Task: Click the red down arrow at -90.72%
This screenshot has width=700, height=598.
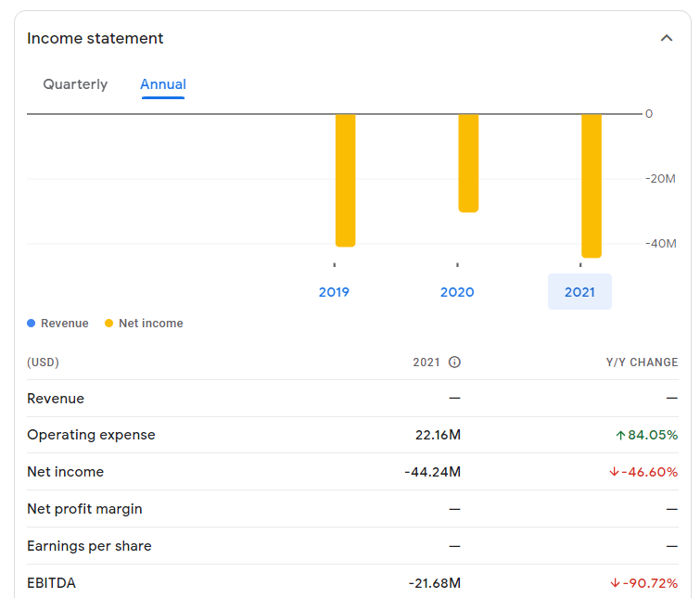Action: coord(614,583)
